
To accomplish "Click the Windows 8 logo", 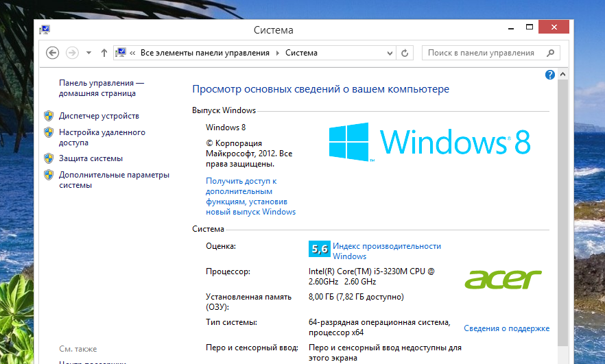I will click(429, 142).
